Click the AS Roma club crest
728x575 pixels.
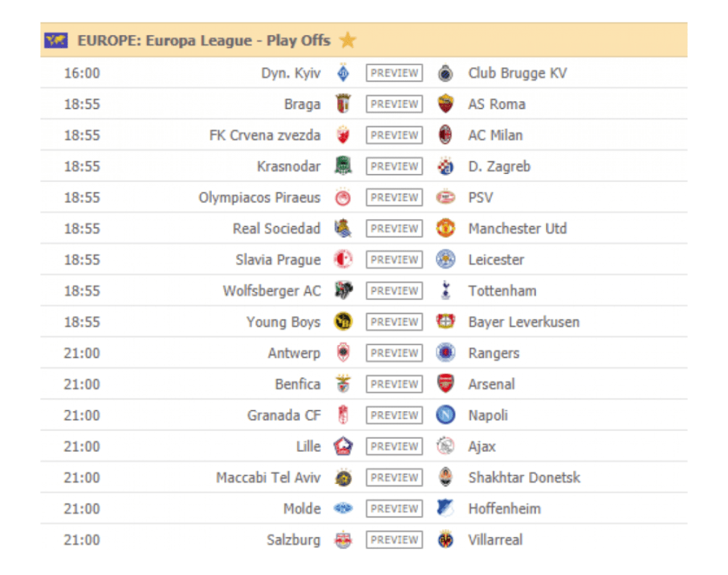446,104
